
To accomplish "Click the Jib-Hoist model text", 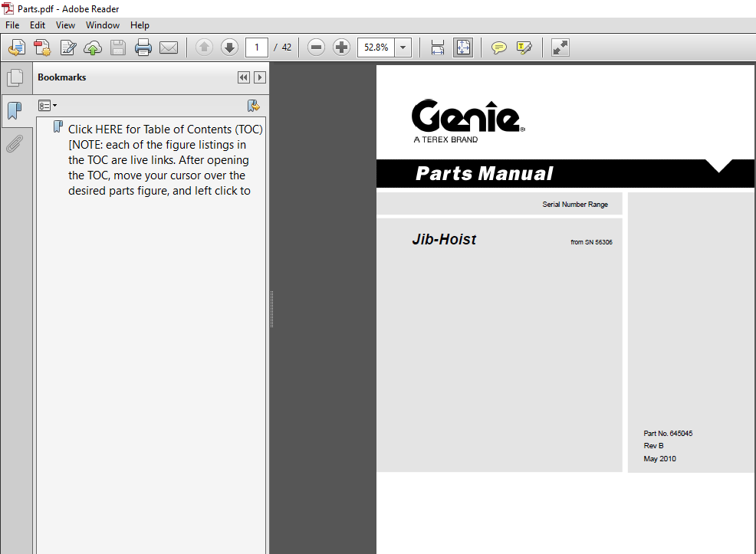I will [x=444, y=239].
